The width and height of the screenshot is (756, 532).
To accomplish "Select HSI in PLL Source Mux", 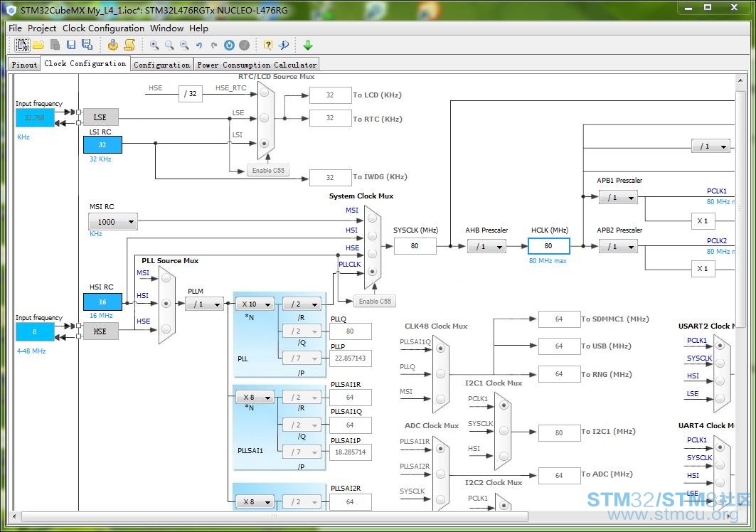I will pyautogui.click(x=166, y=304).
